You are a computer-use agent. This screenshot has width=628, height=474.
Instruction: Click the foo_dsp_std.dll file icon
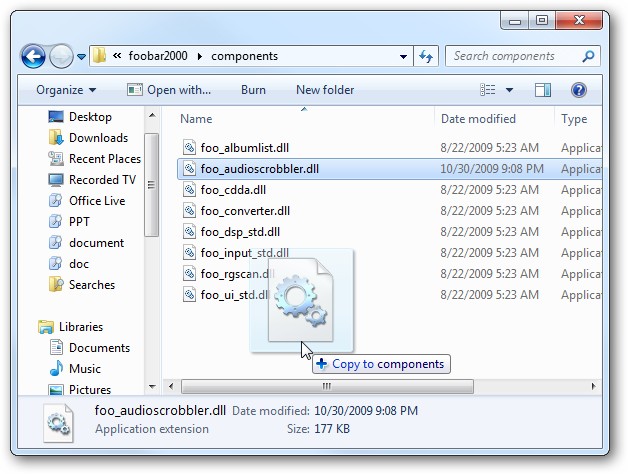(x=189, y=232)
